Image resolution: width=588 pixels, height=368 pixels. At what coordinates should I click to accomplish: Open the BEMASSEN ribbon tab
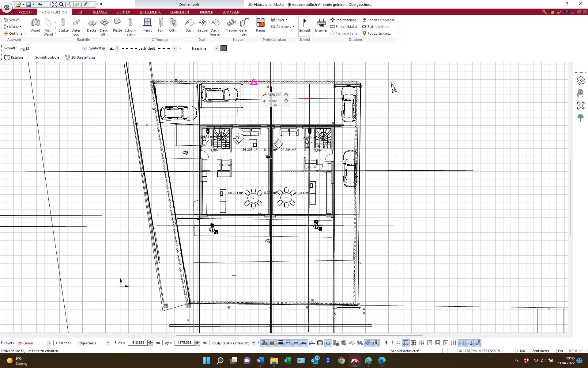click(231, 12)
